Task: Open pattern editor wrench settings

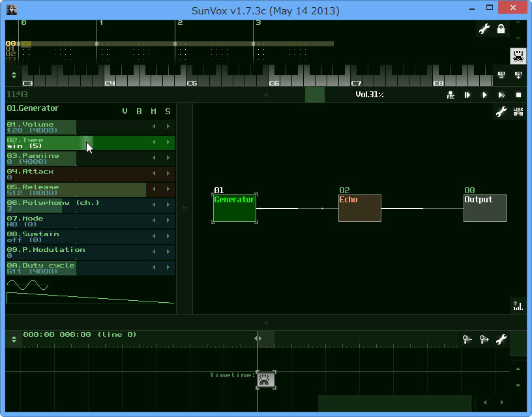Action: tap(484, 29)
